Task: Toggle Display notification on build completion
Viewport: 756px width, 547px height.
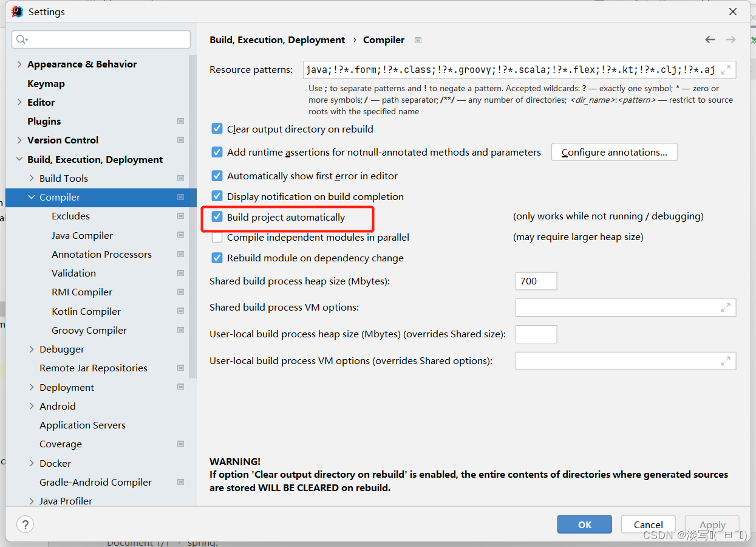Action: [217, 196]
